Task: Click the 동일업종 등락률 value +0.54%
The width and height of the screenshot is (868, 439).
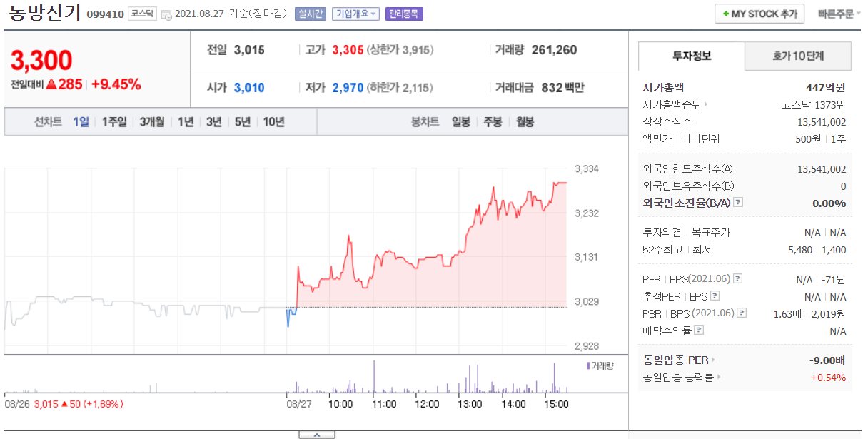Action: coord(828,377)
